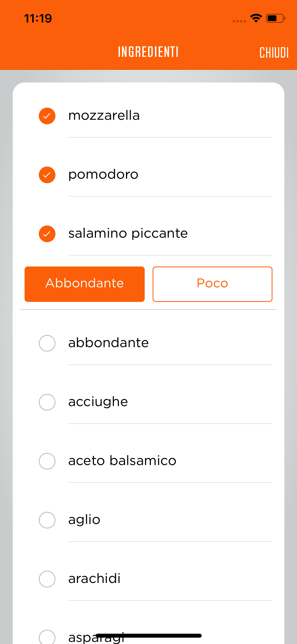
Task: Toggle the aglio ingredient circle
Action: [x=47, y=520]
